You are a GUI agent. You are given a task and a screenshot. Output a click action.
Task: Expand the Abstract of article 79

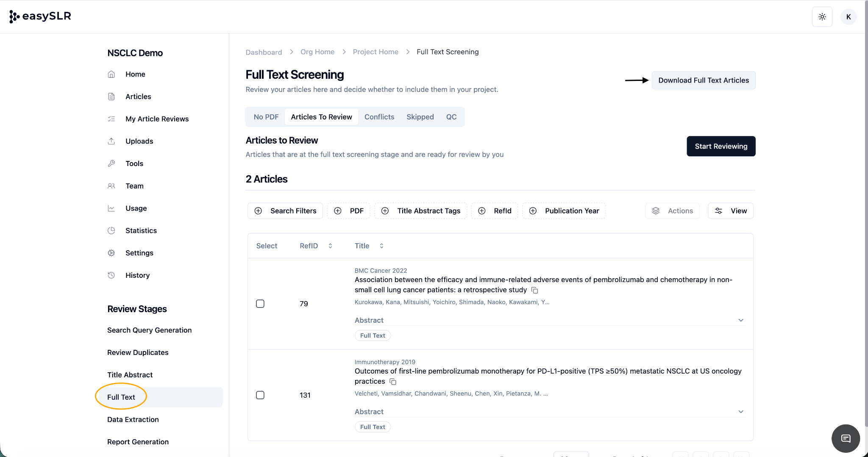point(740,320)
